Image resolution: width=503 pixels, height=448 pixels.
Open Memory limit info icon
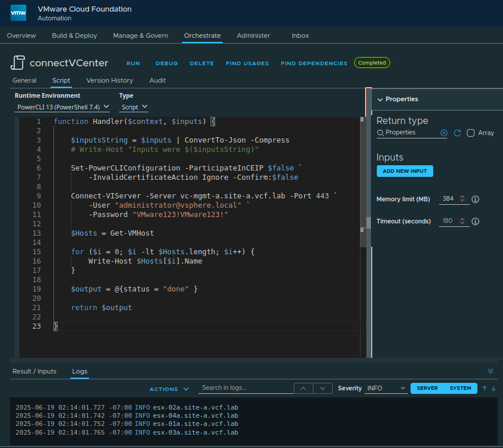pyautogui.click(x=476, y=200)
